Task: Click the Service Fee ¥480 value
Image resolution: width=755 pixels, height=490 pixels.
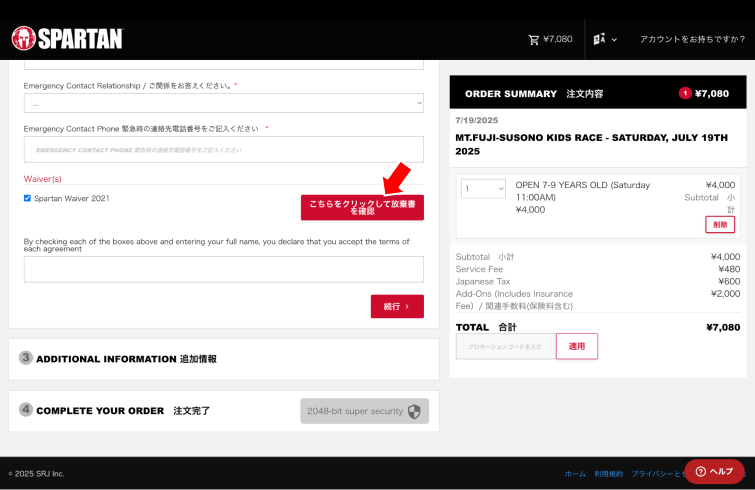Action: 729,269
